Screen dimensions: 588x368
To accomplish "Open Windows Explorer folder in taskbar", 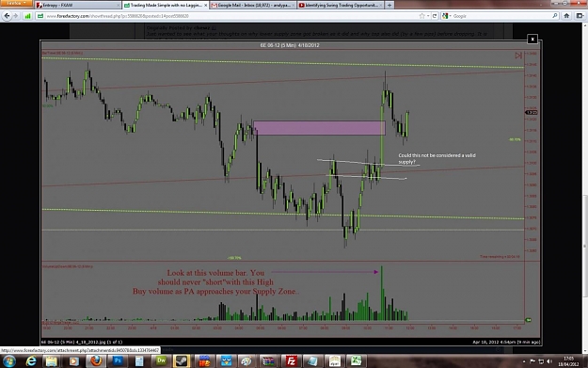I will 52,361.
